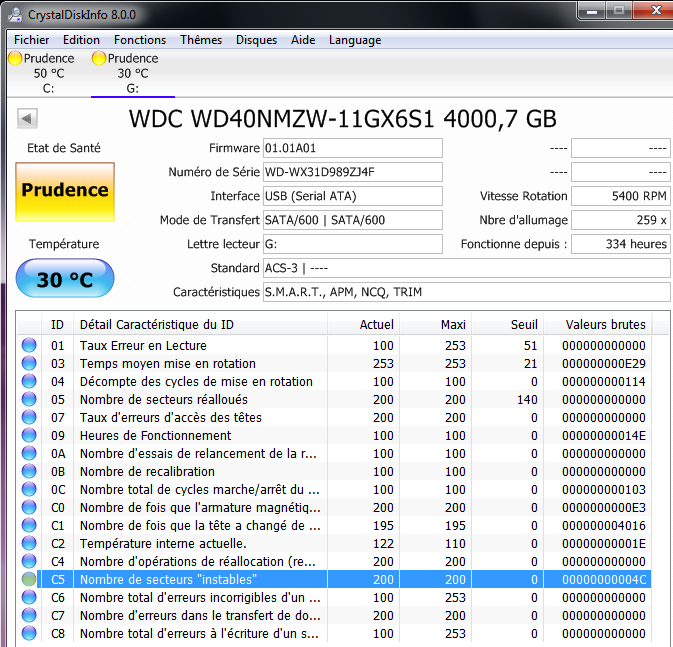This screenshot has height=647, width=673.
Task: Click the Mode de Transfert SATA/600 field
Action: coord(352,220)
